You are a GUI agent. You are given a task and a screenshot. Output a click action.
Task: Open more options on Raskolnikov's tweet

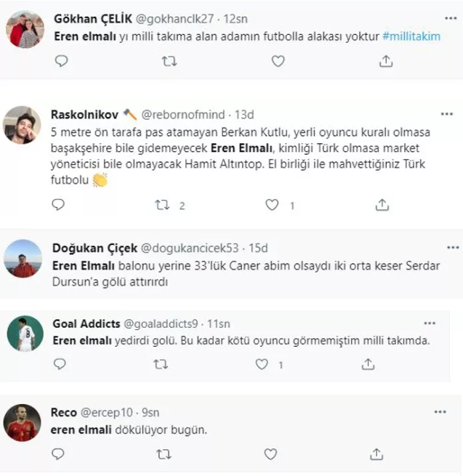446,114
